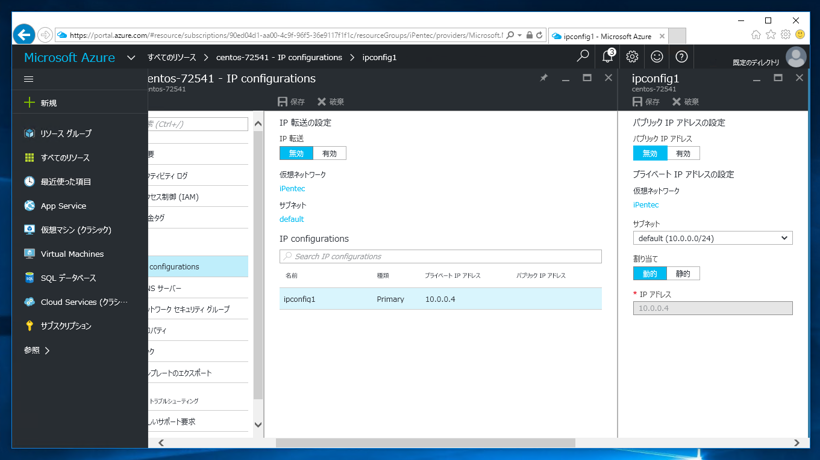
Task: Click the green plus 新規 icon
Action: tap(29, 102)
